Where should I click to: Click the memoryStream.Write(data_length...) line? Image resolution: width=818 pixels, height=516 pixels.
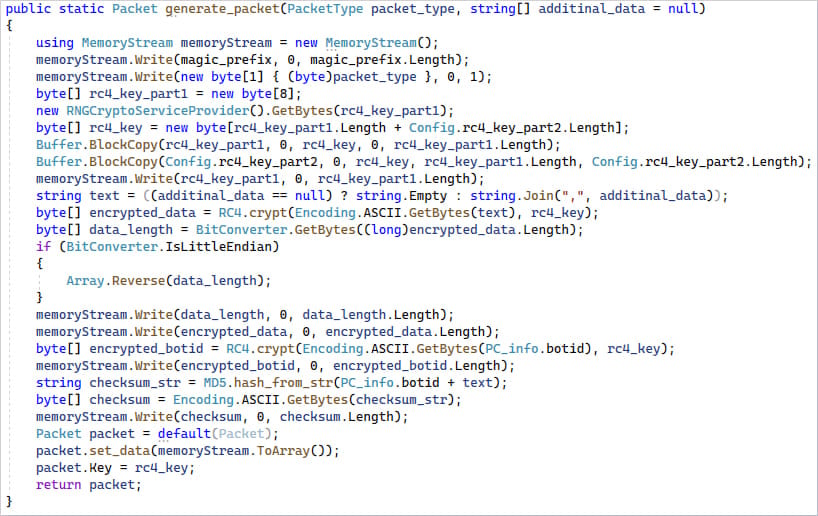click(x=245, y=315)
